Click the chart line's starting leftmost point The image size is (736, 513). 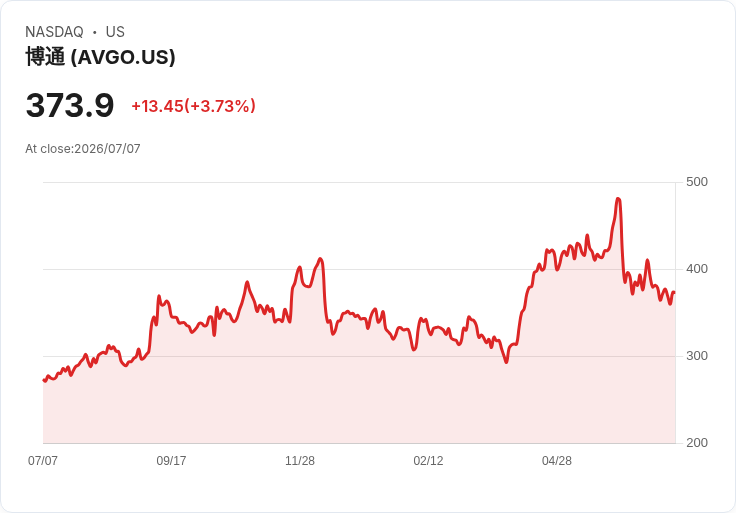point(44,380)
